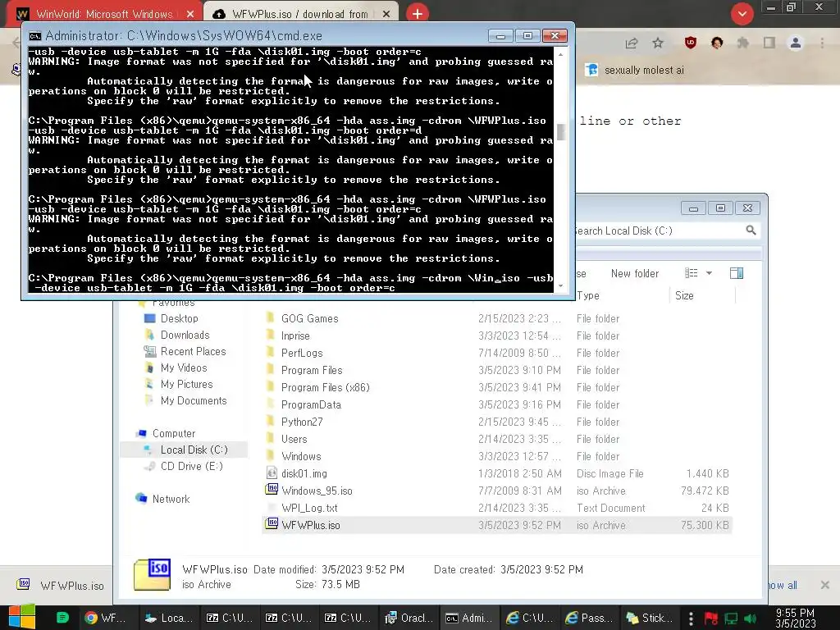Select My Documents in navigation pane
The height and width of the screenshot is (630, 840).
point(194,400)
